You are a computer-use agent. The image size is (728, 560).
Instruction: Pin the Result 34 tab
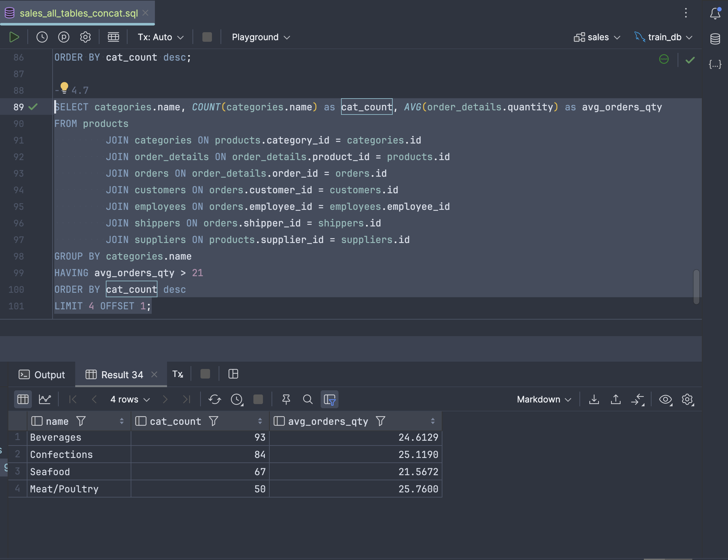(x=286, y=399)
